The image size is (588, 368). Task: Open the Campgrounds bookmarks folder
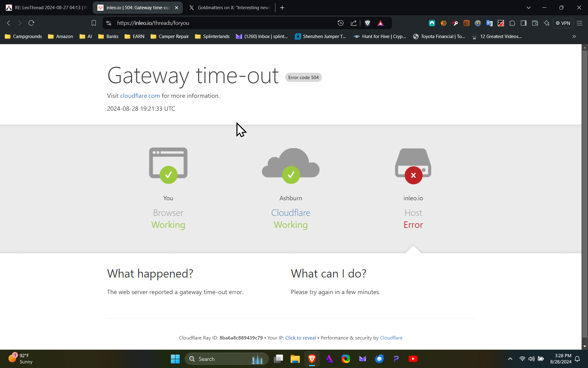tap(24, 36)
